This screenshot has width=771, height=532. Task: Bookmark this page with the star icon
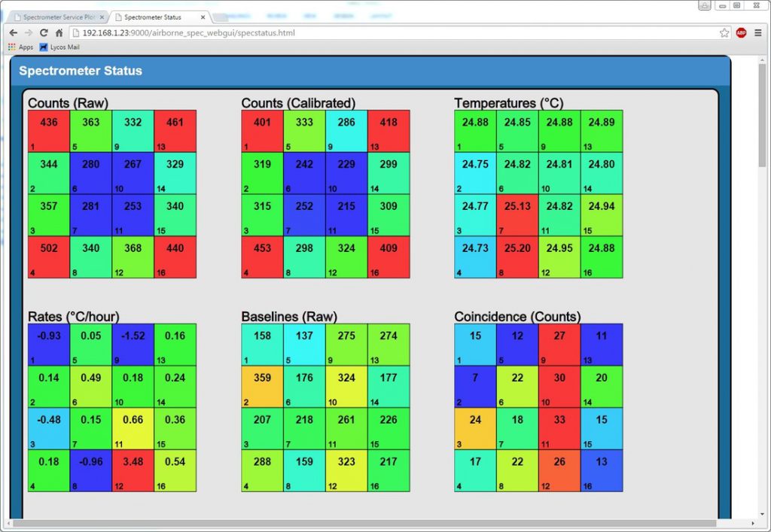coord(724,33)
